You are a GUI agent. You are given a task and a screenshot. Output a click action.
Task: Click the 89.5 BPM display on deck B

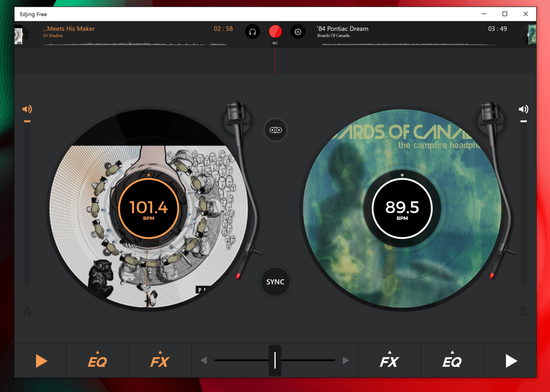tap(402, 209)
